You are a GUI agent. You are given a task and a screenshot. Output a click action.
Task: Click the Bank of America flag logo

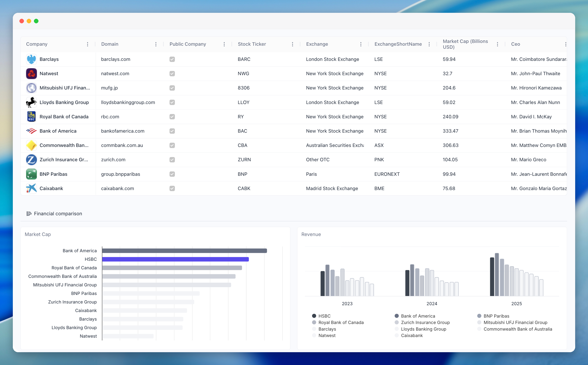pos(31,131)
